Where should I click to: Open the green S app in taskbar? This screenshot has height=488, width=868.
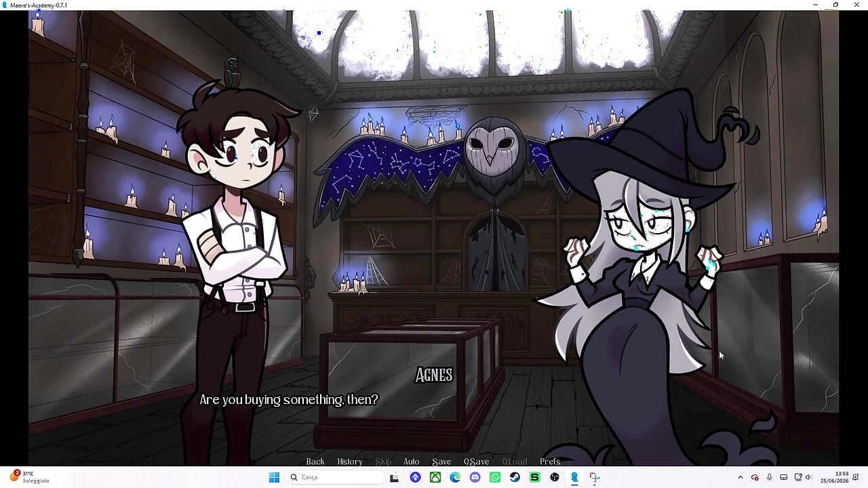tap(534, 477)
